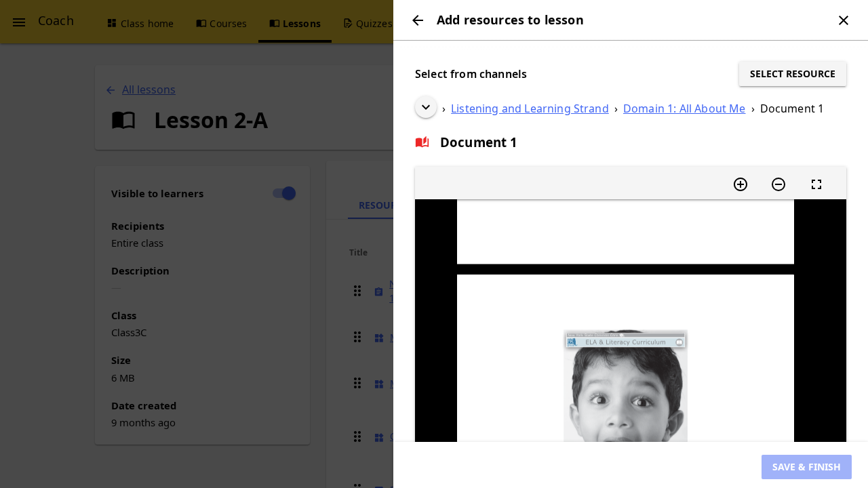
Task: Click the Document 1 heading
Action: click(x=479, y=142)
